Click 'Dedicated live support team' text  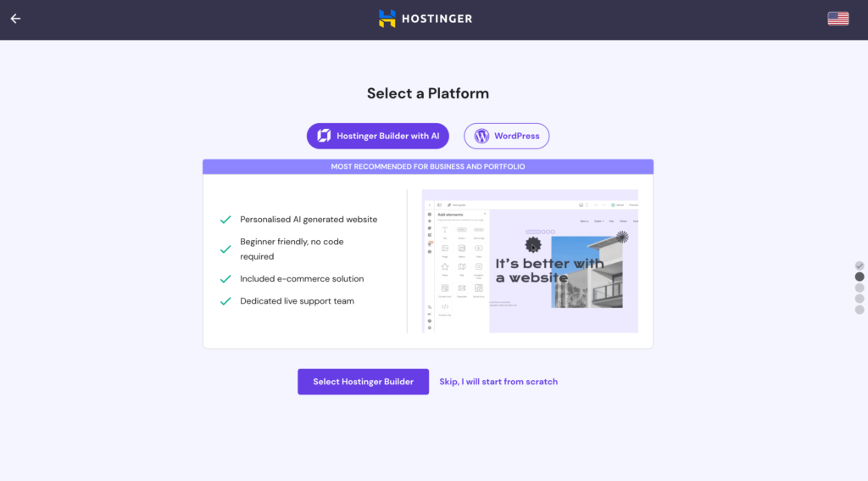pyautogui.click(x=297, y=301)
